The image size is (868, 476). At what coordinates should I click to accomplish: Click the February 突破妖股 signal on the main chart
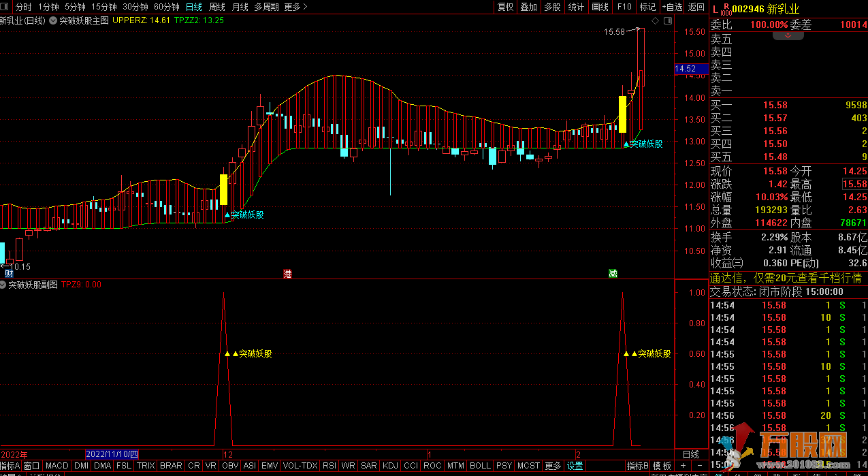pos(643,144)
